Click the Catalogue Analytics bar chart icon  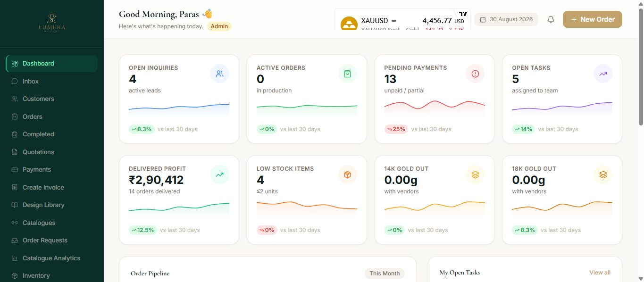click(x=15, y=258)
